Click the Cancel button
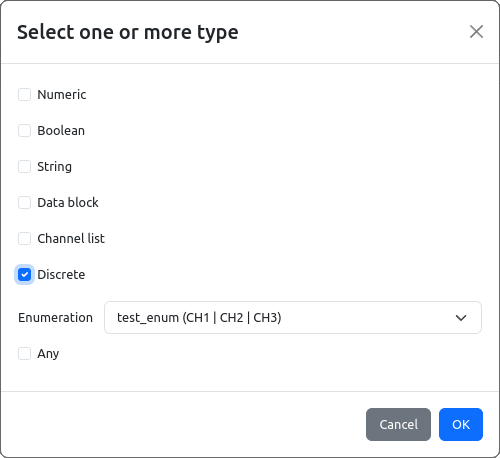500x458 pixels. coord(398,425)
